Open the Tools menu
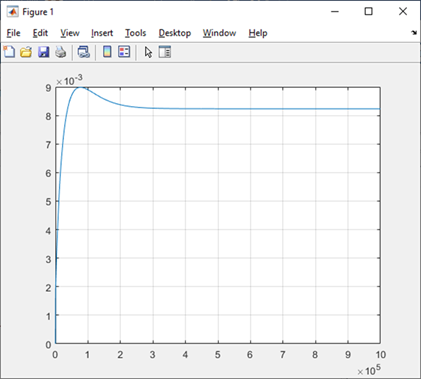Image resolution: width=421 pixels, height=379 pixels. pos(135,33)
